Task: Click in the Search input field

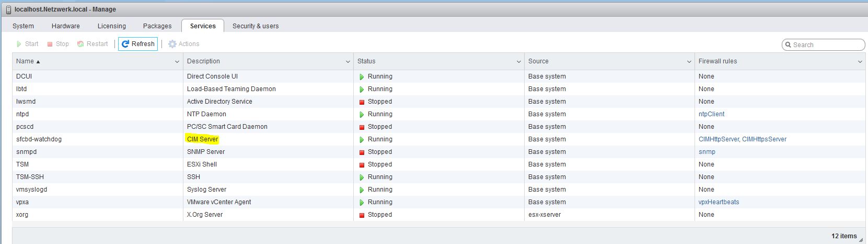Action: [x=827, y=45]
